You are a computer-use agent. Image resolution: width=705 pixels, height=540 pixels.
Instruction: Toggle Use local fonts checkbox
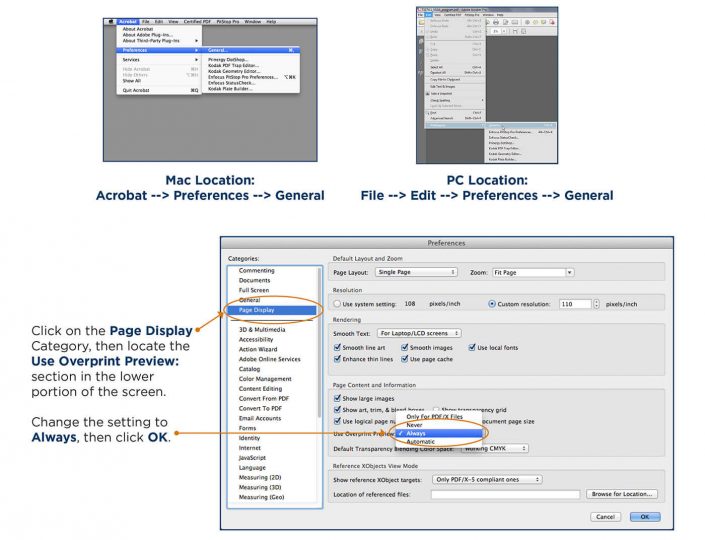tap(472, 348)
